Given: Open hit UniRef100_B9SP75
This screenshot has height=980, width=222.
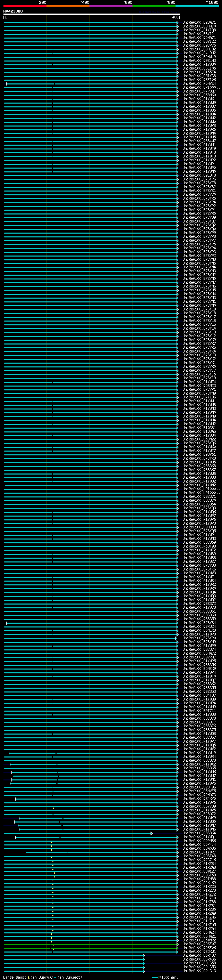Looking at the screenshot, I should (199, 46).
